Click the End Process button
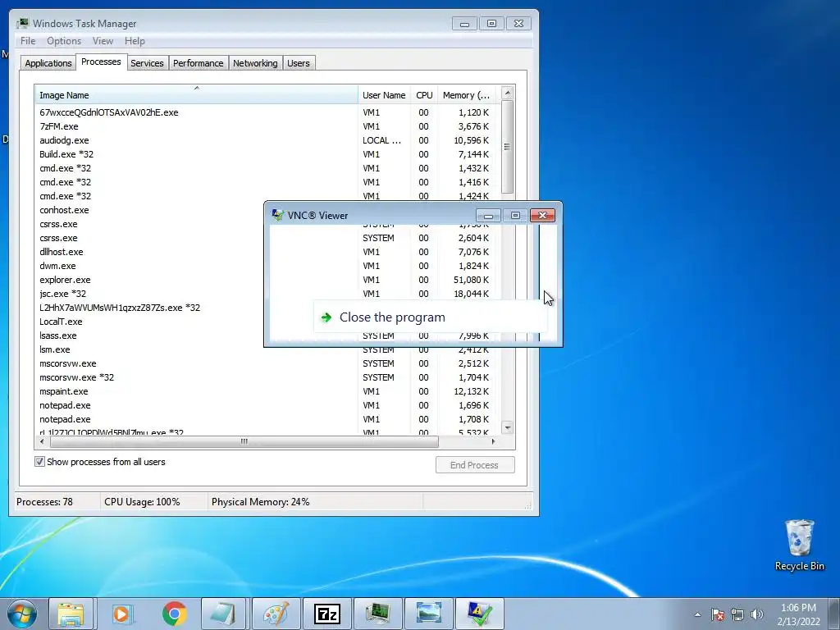The width and height of the screenshot is (840, 630). tap(475, 465)
